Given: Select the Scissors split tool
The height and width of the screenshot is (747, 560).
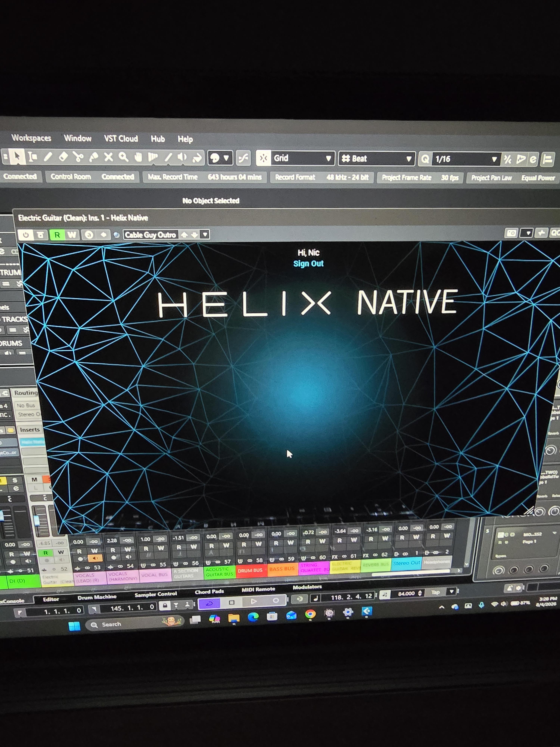Looking at the screenshot, I should click(x=78, y=157).
